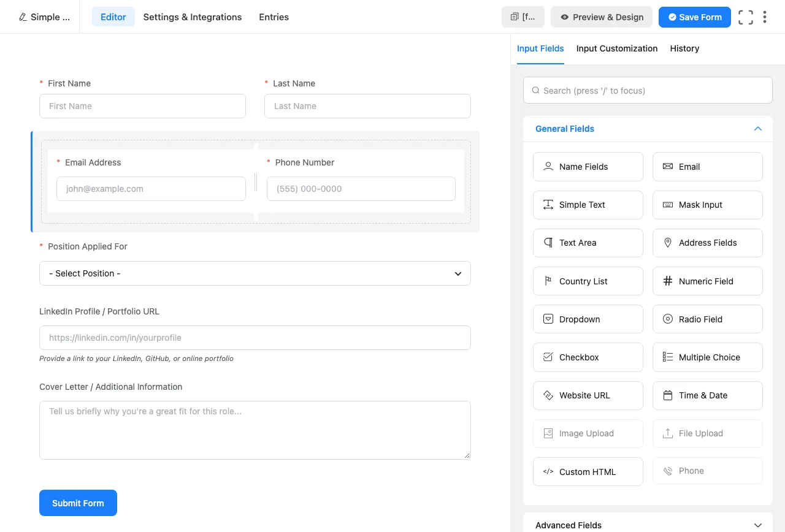
Task: Go to the Entries tab
Action: tap(274, 17)
